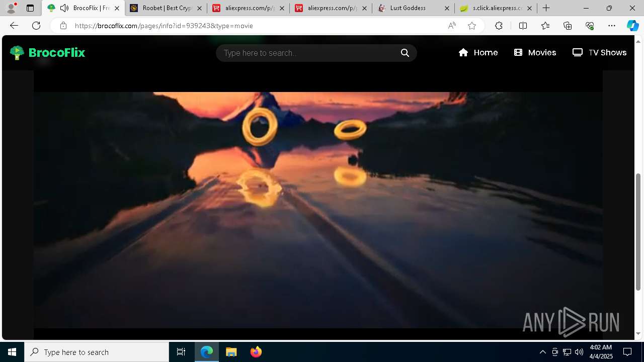This screenshot has width=644, height=362.
Task: Go to BrocoFlix Home page
Action: pyautogui.click(x=478, y=52)
